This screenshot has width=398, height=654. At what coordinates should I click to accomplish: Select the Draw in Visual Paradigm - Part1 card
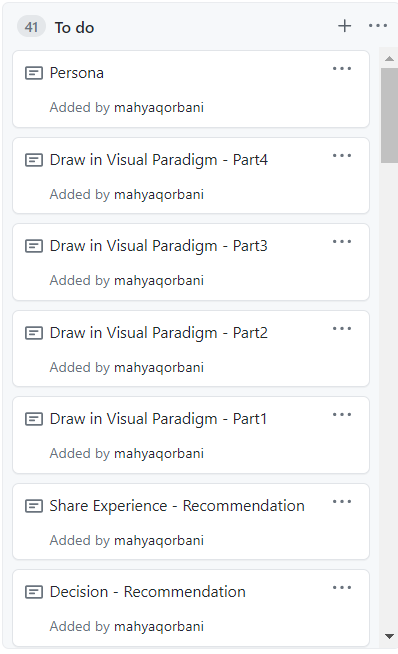coord(191,435)
